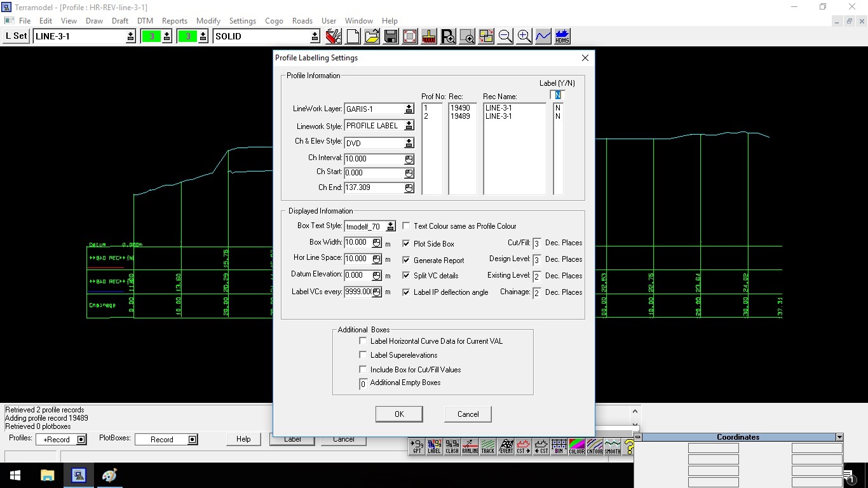Click the P zoom-plus icon
The image size is (868, 488).
point(448,36)
